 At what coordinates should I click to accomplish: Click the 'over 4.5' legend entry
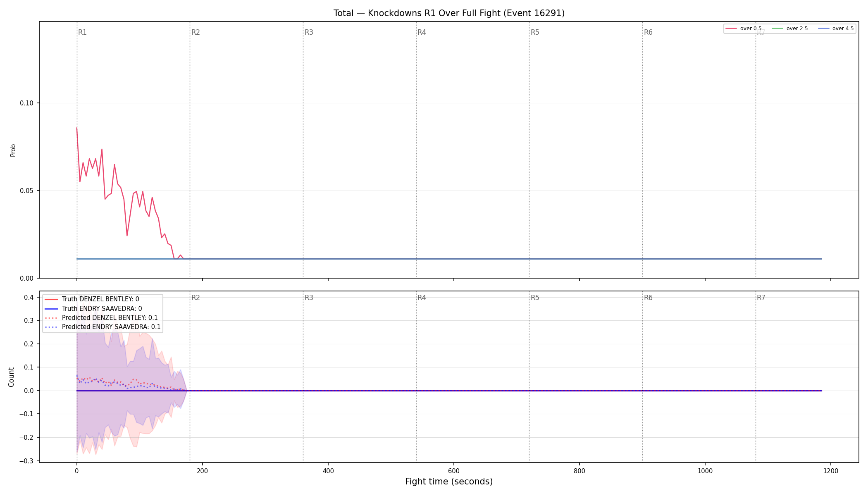pyautogui.click(x=836, y=29)
